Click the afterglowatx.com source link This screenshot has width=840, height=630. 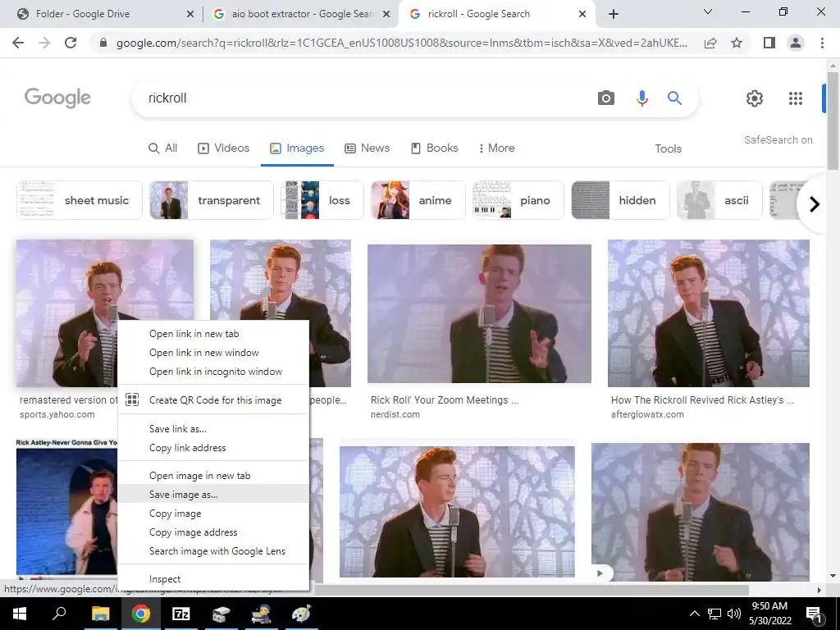point(647,414)
